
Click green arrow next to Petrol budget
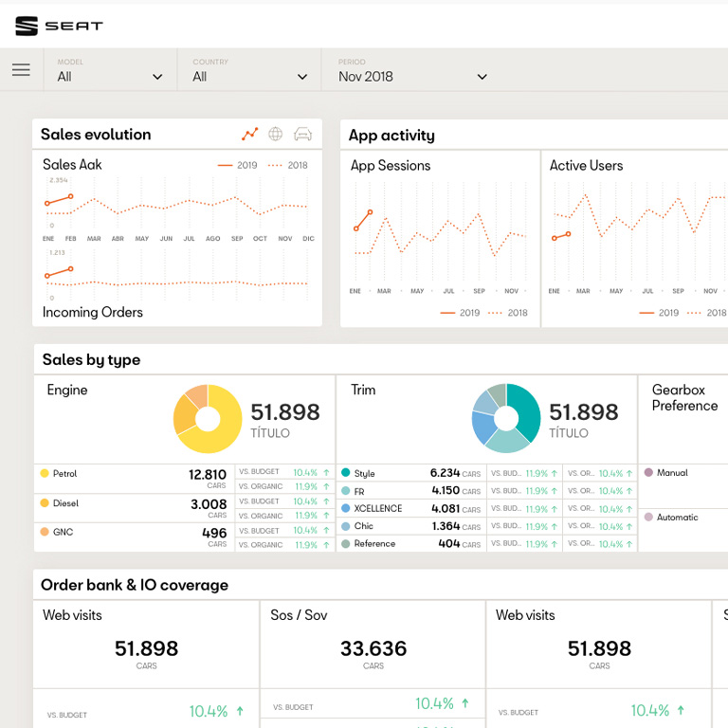(326, 472)
